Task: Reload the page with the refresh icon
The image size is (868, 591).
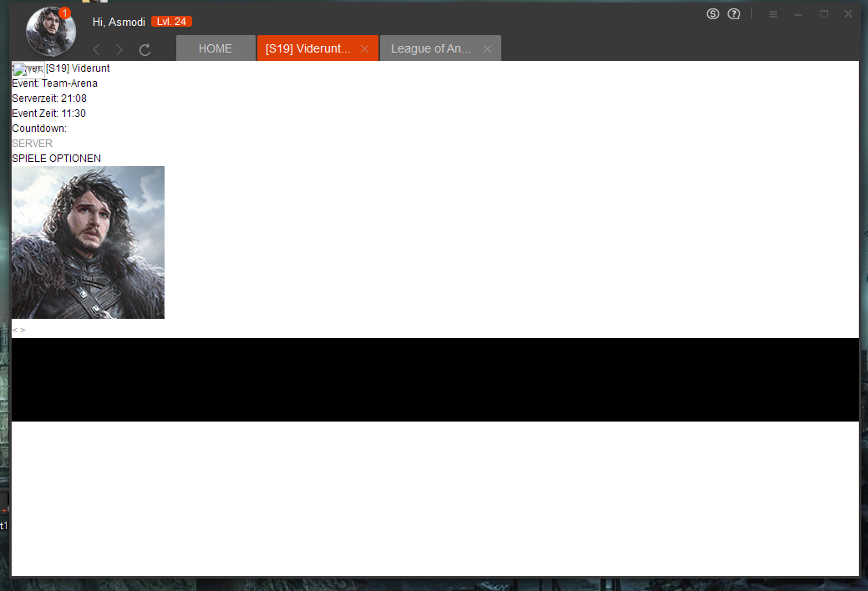Action: (x=145, y=49)
